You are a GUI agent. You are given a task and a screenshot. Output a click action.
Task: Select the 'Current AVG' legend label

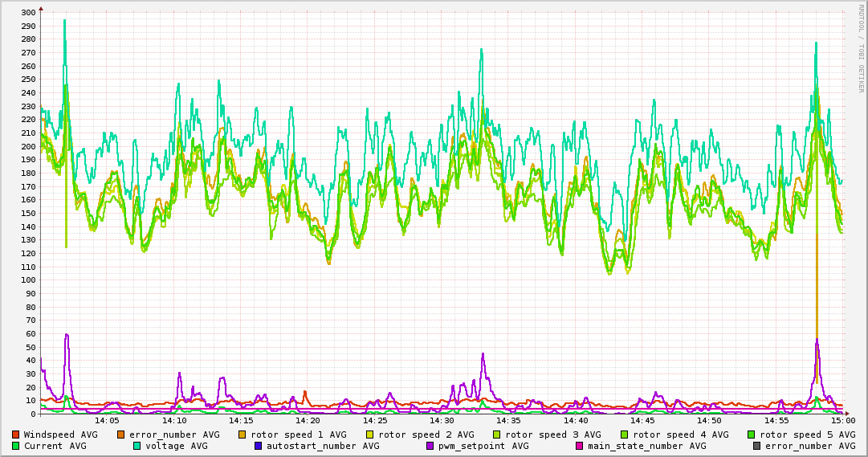(x=55, y=446)
